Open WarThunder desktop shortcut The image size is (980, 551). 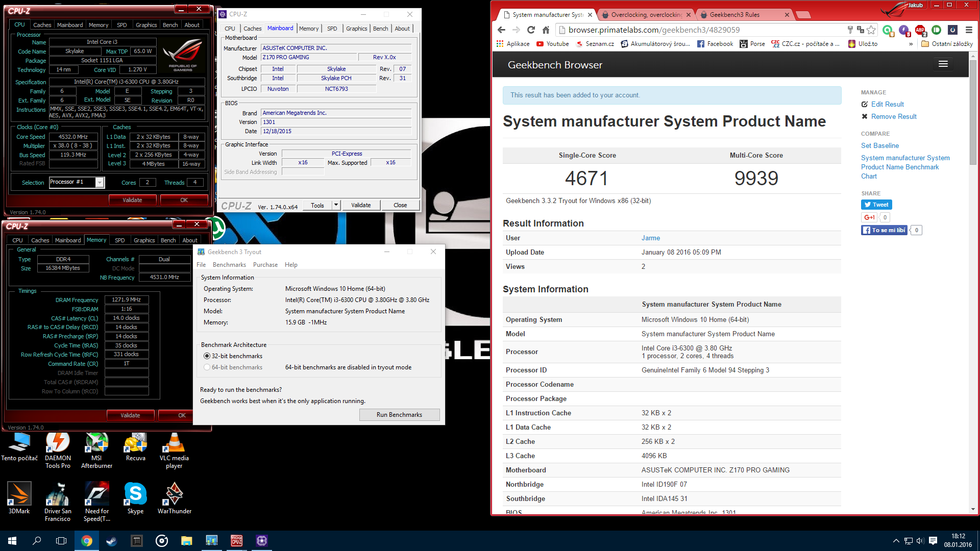(x=174, y=498)
